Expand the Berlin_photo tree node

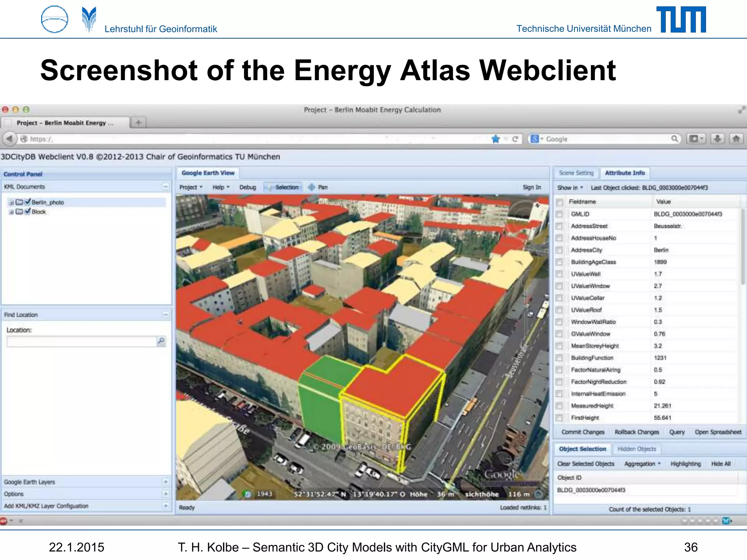tap(11, 202)
